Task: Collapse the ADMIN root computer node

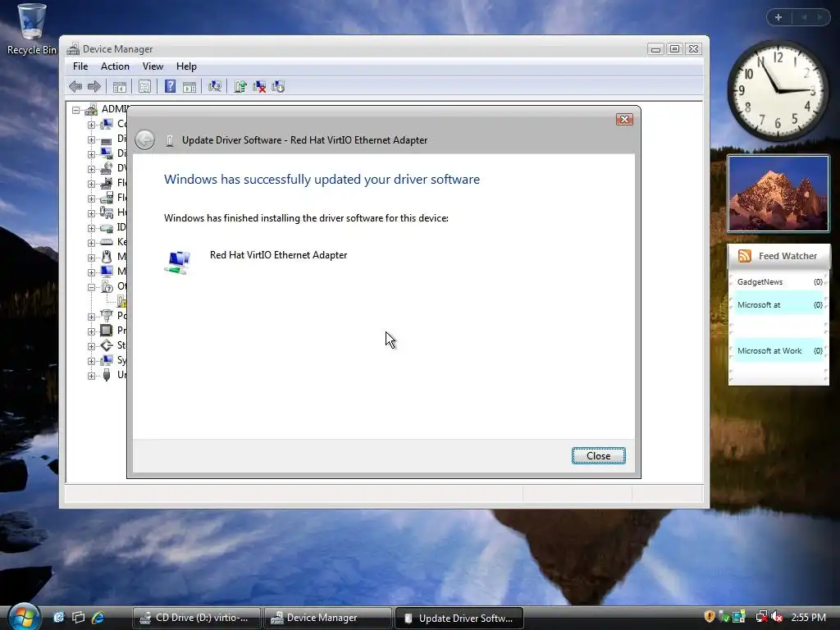Action: click(x=76, y=110)
